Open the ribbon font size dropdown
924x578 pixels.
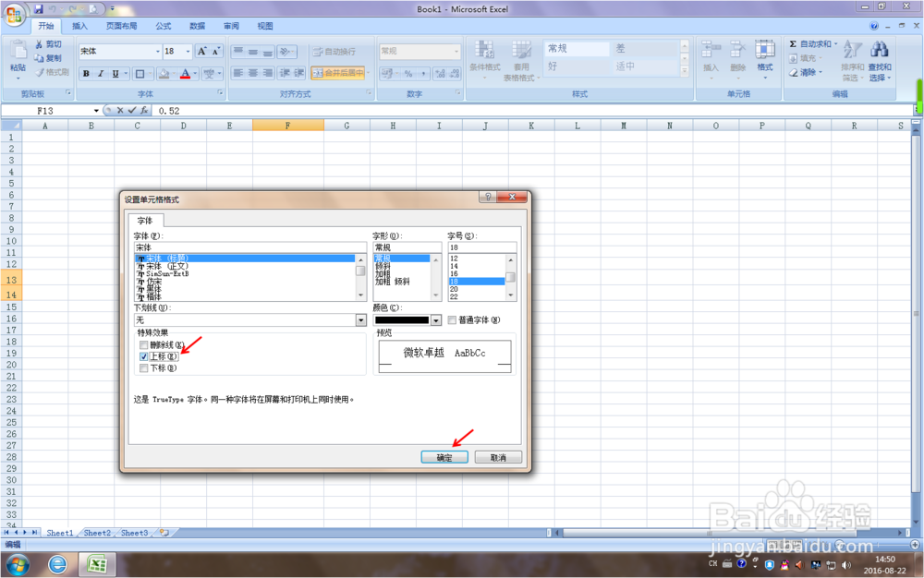(188, 52)
